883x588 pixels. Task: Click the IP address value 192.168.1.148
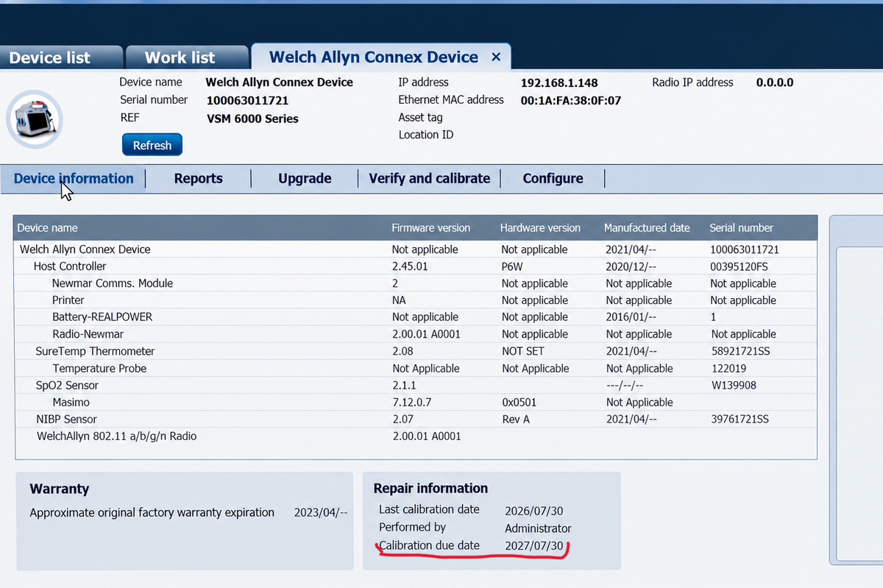pyautogui.click(x=559, y=82)
